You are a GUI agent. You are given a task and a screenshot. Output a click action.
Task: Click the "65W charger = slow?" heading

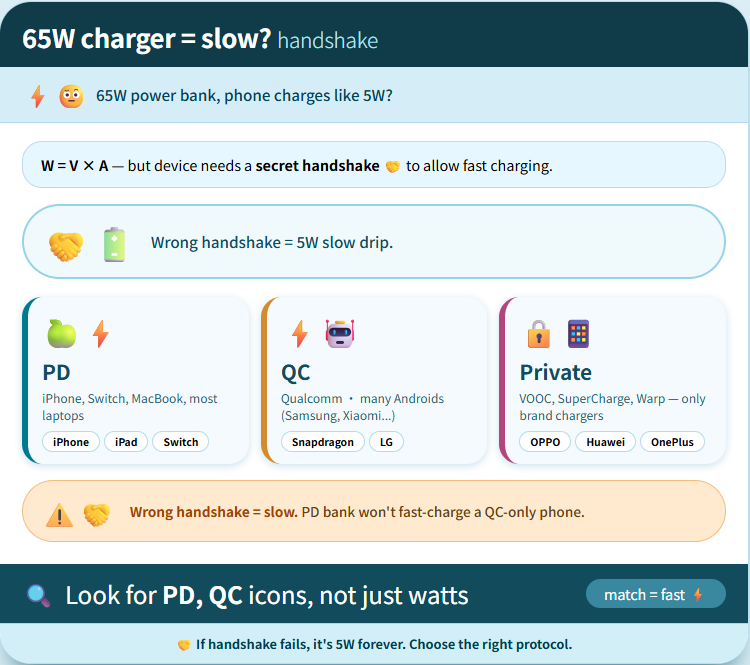(x=147, y=39)
